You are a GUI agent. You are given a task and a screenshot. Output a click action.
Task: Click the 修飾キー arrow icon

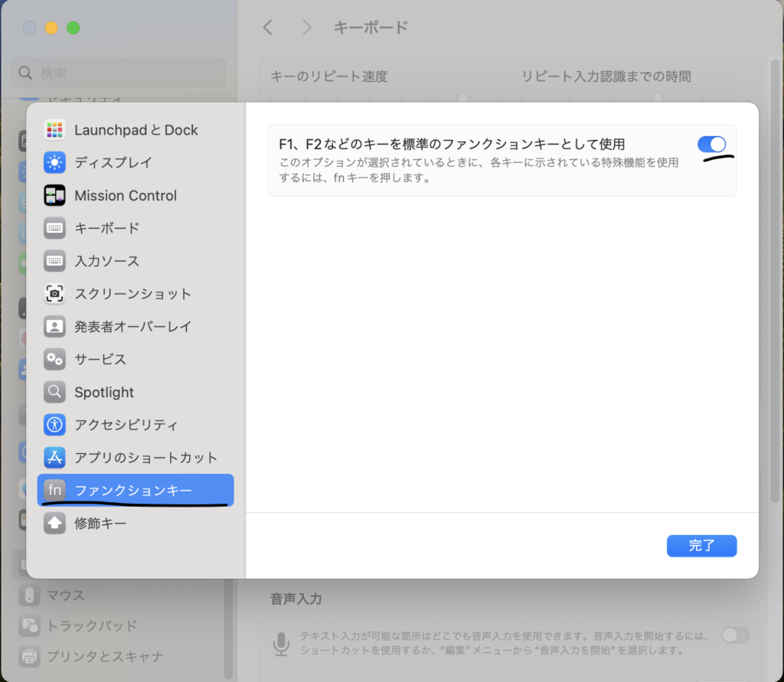[54, 523]
